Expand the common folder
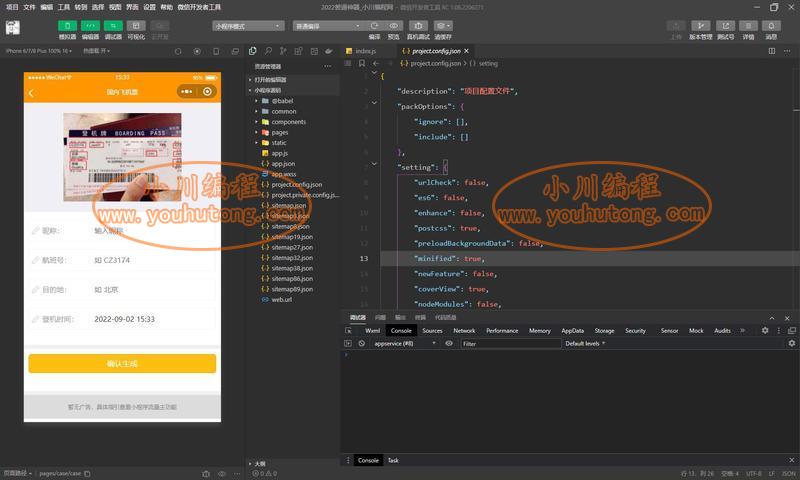The image size is (800, 480). 257,111
